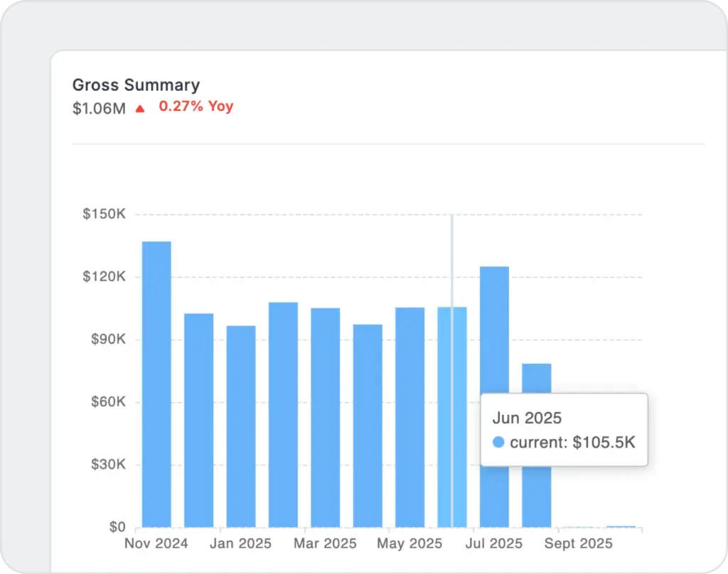
Task: Select the tall Jul 2025 bar
Action: pos(494,327)
